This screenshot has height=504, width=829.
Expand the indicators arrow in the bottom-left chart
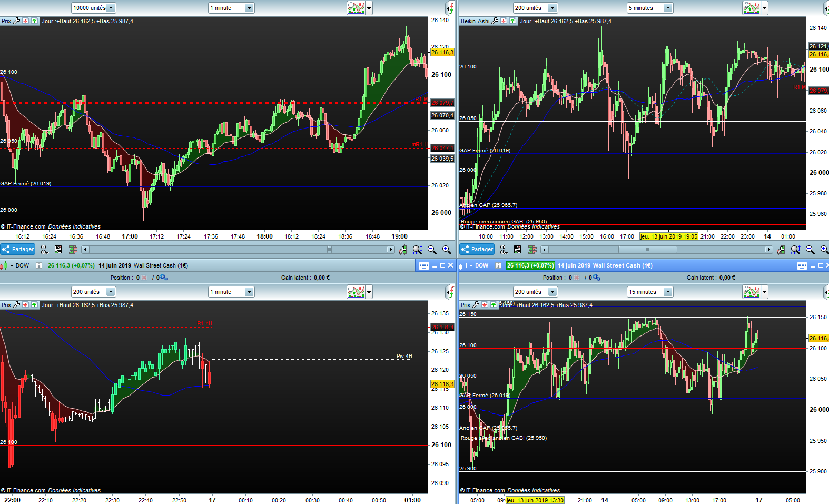coord(369,292)
